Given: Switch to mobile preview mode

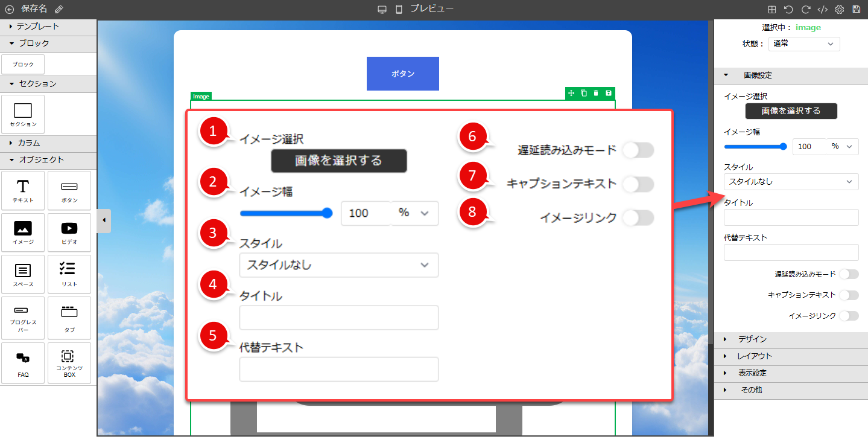Looking at the screenshot, I should tap(398, 8).
